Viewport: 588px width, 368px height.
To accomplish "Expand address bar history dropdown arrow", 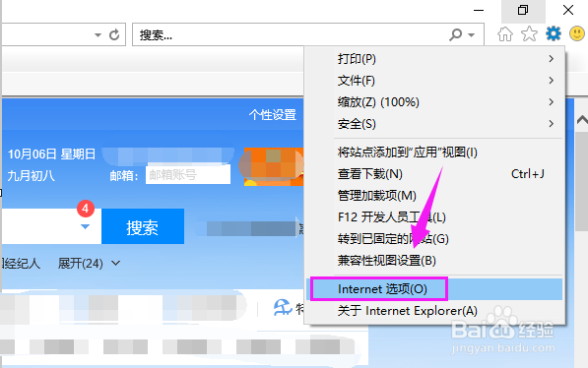I will coord(98,35).
